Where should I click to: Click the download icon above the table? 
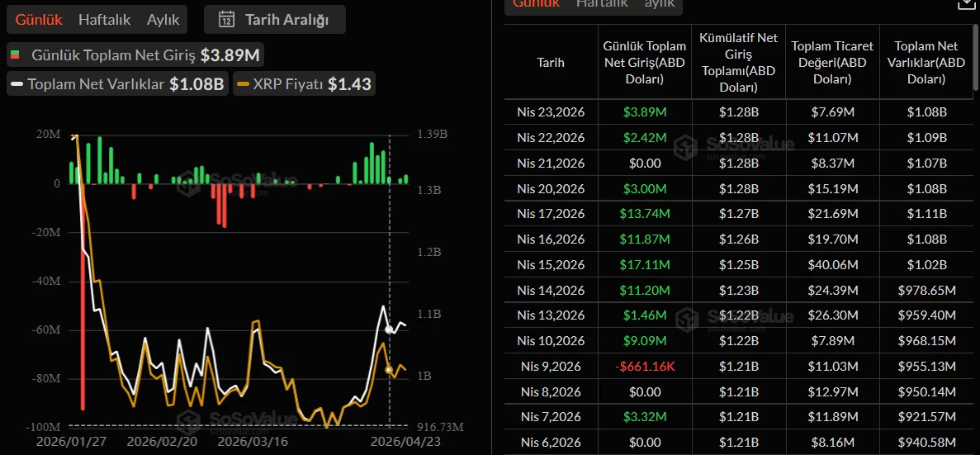click(x=964, y=3)
